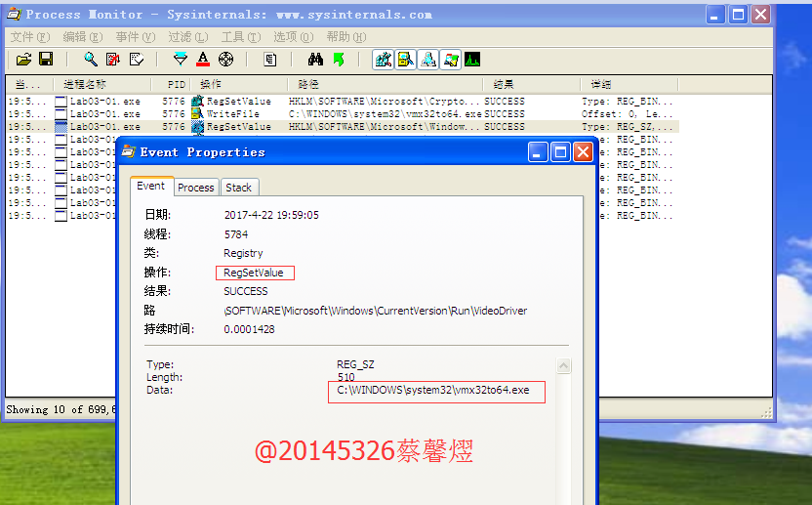The width and height of the screenshot is (812, 505).
Task: Switch to the Stack tab
Action: click(x=238, y=188)
